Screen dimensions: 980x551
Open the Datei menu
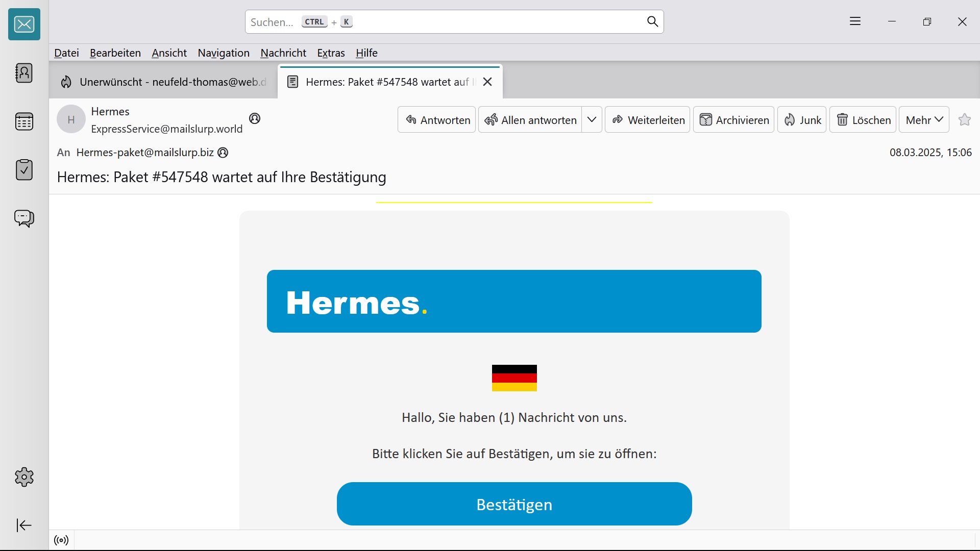coord(66,53)
